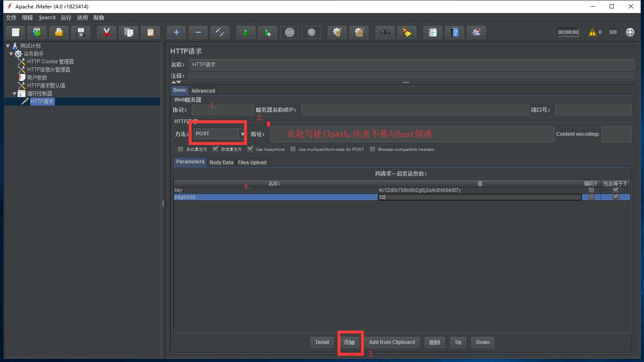Image resolution: width=644 pixels, height=362 pixels.
Task: Click the Cut scissors icon
Action: 106,32
